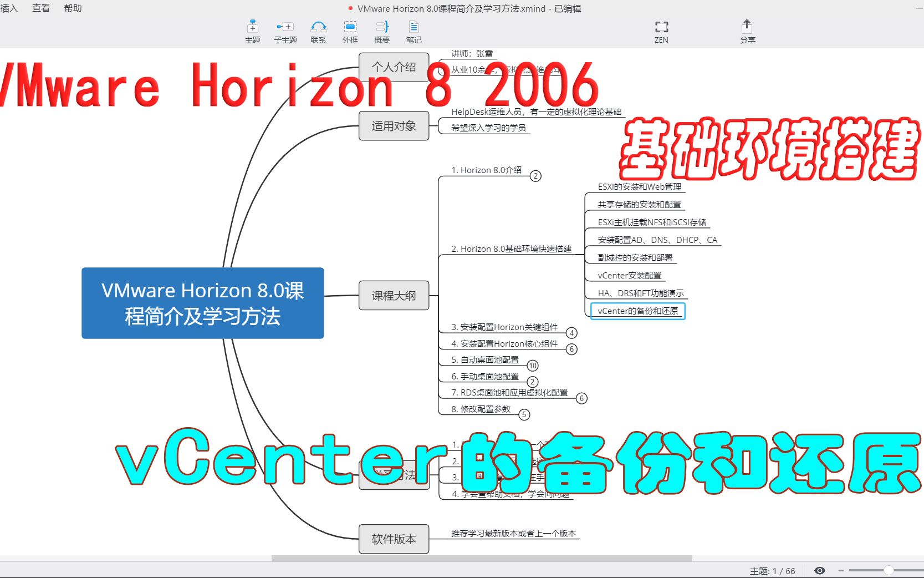924x578 pixels.
Task: Expand 8. 修改配置参数 count badge
Action: [524, 414]
